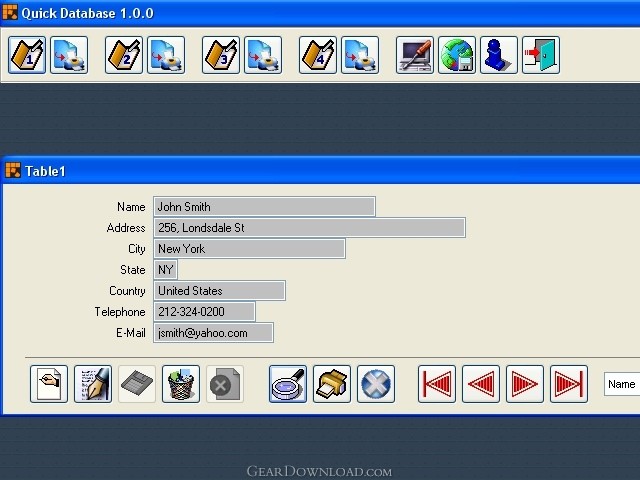This screenshot has width=640, height=480.
Task: Click the globe with floppy disk icon
Action: tap(457, 55)
